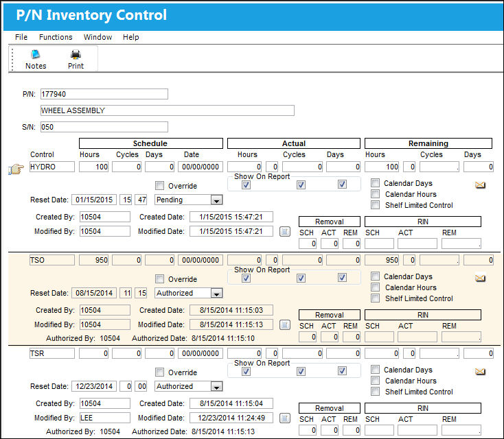Click TSR Modified By field showing LEE
This screenshot has height=439, width=504.
point(105,418)
